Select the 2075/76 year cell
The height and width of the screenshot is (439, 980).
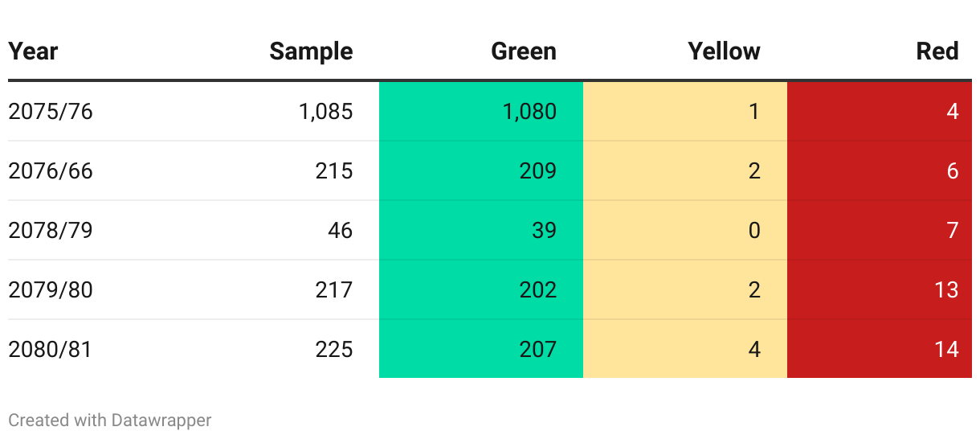pos(51,111)
